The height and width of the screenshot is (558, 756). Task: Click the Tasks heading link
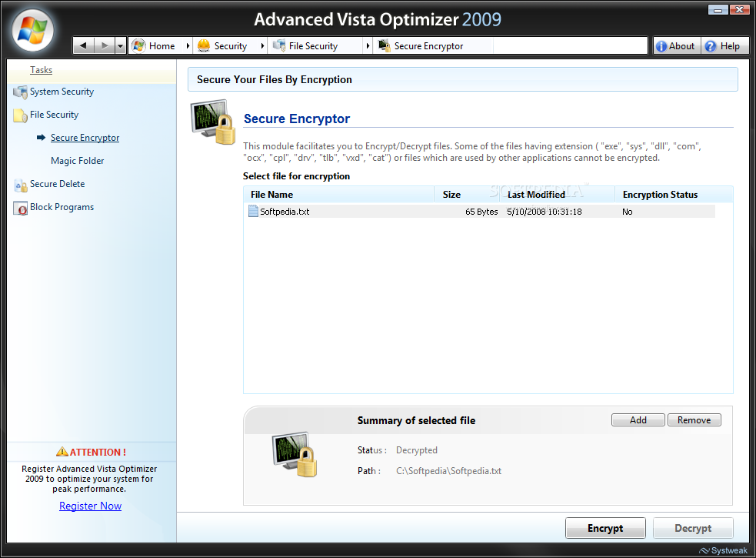(x=41, y=70)
